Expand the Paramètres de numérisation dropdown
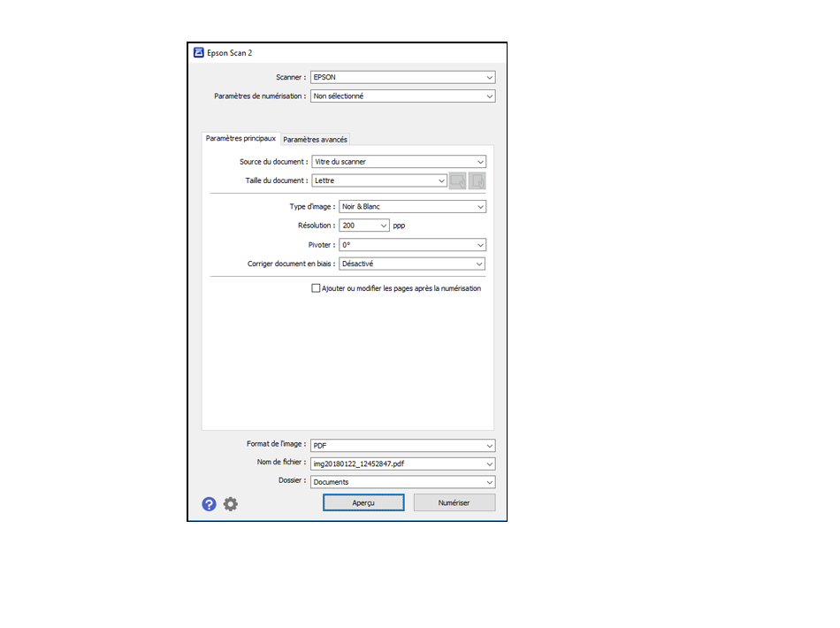This screenshot has height=628, width=840. (x=403, y=96)
